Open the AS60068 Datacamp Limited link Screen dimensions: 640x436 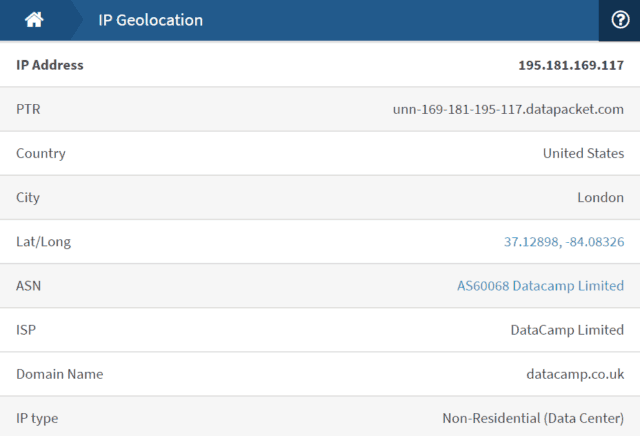pyautogui.click(x=540, y=286)
